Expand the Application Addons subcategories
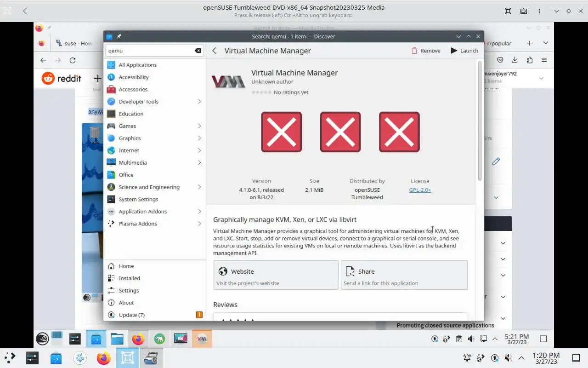 coord(199,212)
